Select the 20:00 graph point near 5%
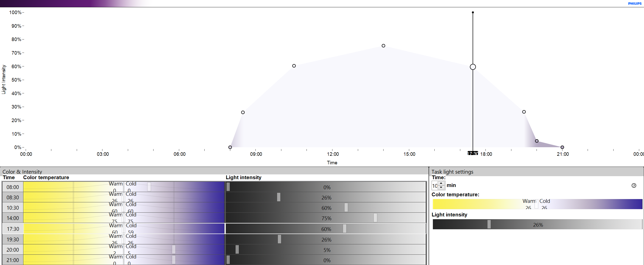The image size is (644, 265). [537, 141]
